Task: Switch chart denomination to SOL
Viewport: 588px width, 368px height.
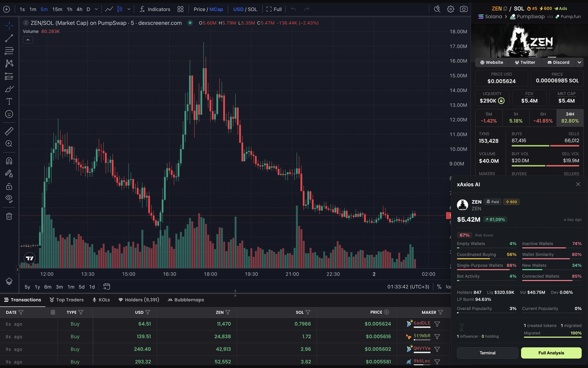Action: (x=253, y=9)
